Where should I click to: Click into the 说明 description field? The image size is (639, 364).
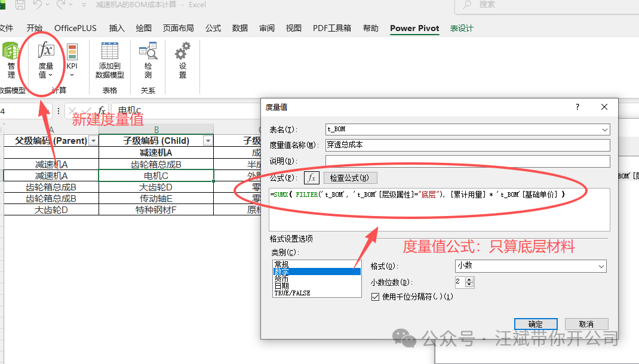tap(467, 161)
